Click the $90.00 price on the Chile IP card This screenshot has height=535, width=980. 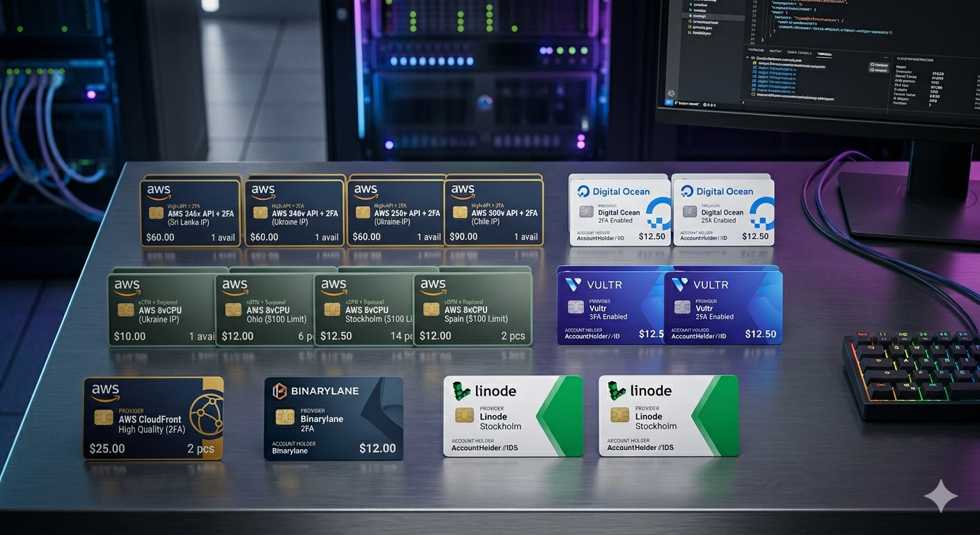pyautogui.click(x=464, y=236)
